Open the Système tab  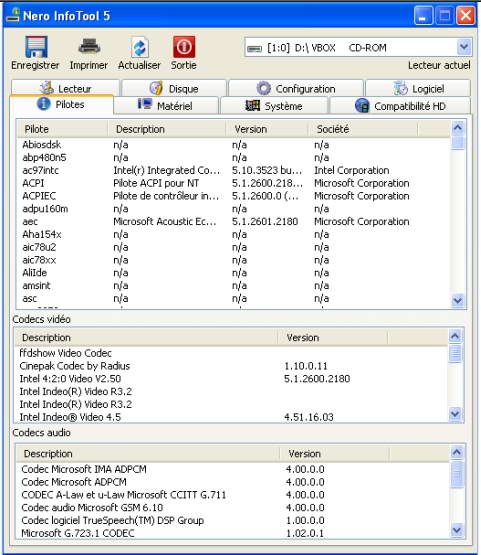pos(274,105)
